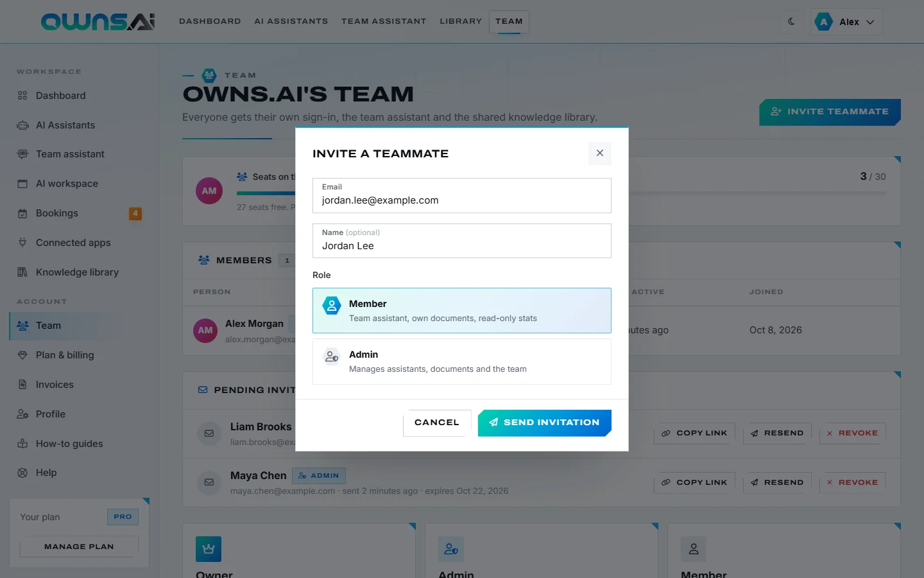The width and height of the screenshot is (924, 578).
Task: Click the Bookings badge showing 4
Action: [135, 213]
